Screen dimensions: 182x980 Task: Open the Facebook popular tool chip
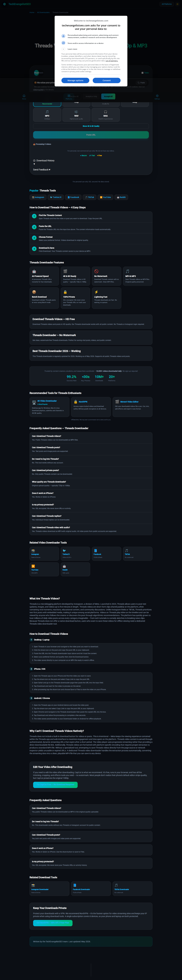click(73, 197)
